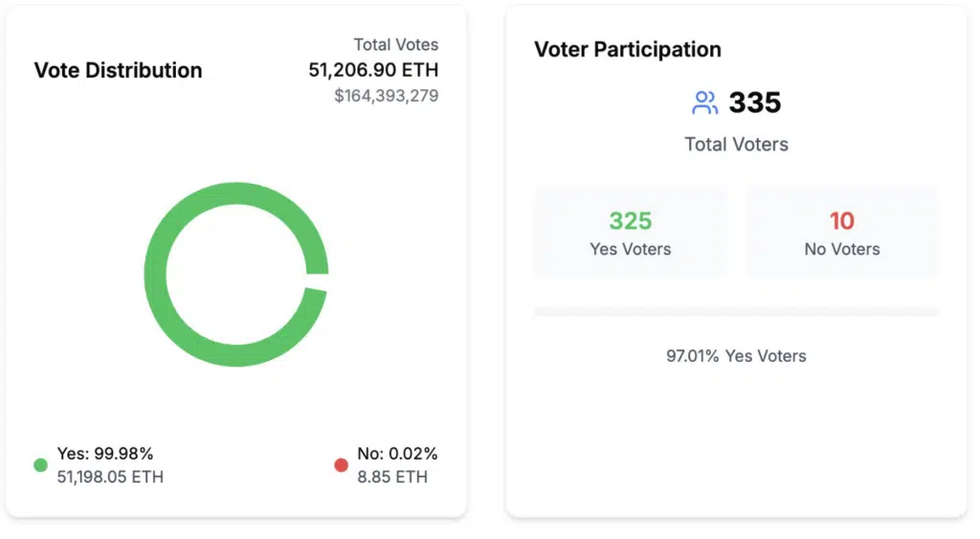This screenshot has width=980, height=539.
Task: Click the Vote Distribution heading
Action: 118,70
